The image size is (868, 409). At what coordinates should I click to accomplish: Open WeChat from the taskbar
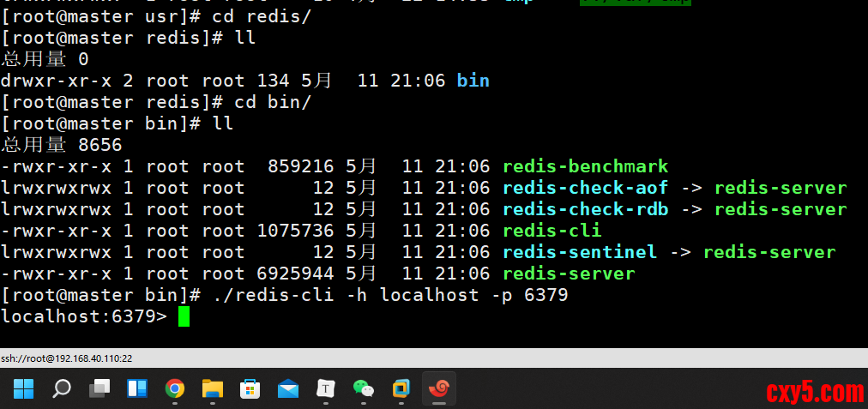[364, 389]
